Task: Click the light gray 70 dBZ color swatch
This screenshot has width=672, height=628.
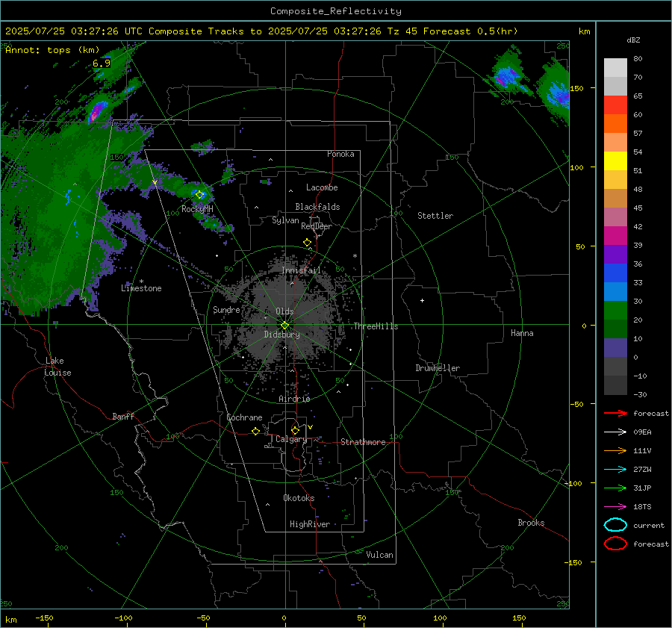Action: tap(615, 68)
